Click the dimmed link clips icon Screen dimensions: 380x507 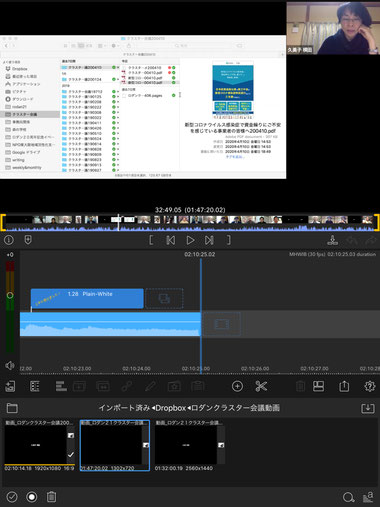(127, 386)
